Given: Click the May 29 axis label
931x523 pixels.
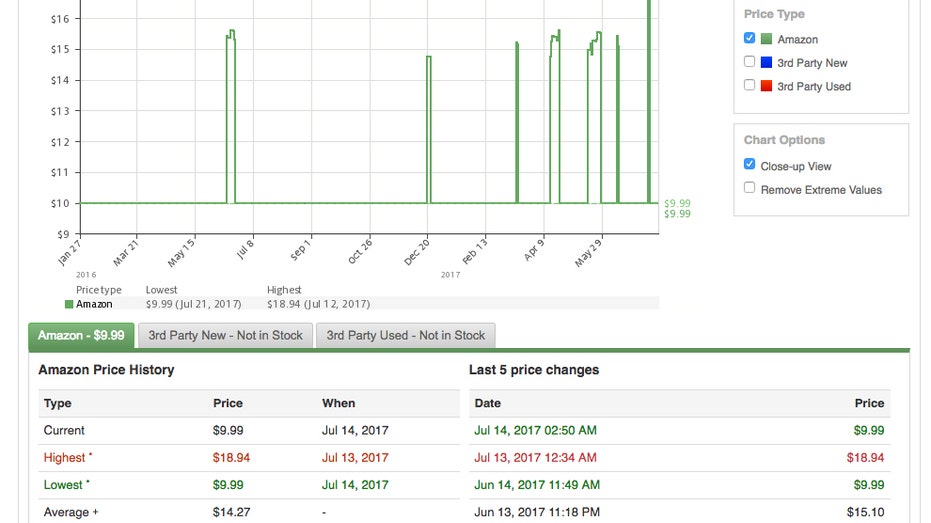Looking at the screenshot, I should tap(588, 252).
